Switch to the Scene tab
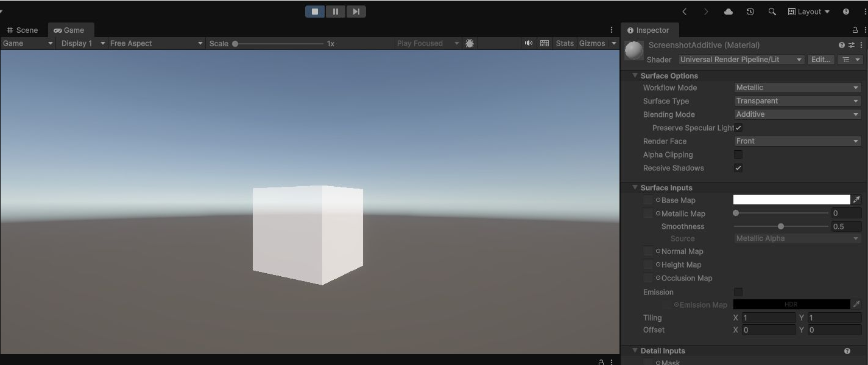This screenshot has width=868, height=365. coord(23,30)
